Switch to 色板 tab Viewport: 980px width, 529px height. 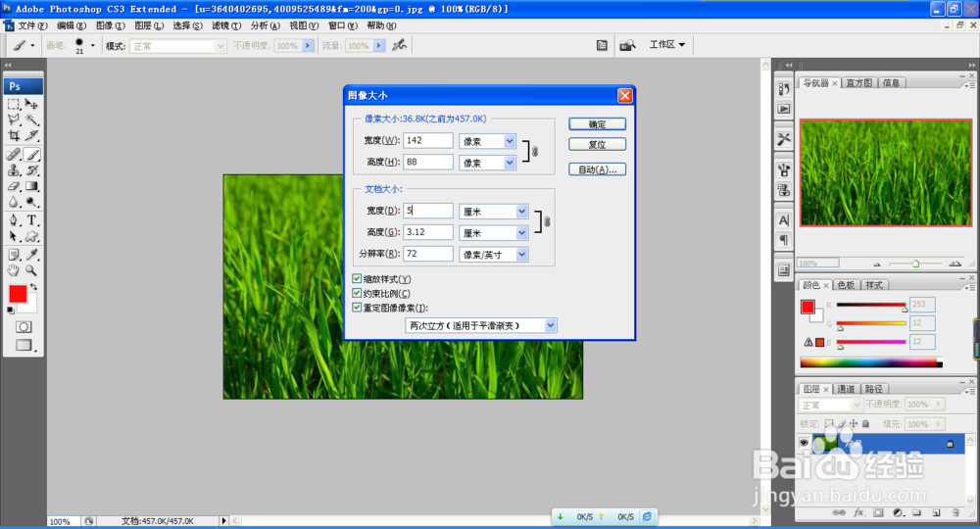[x=846, y=285]
